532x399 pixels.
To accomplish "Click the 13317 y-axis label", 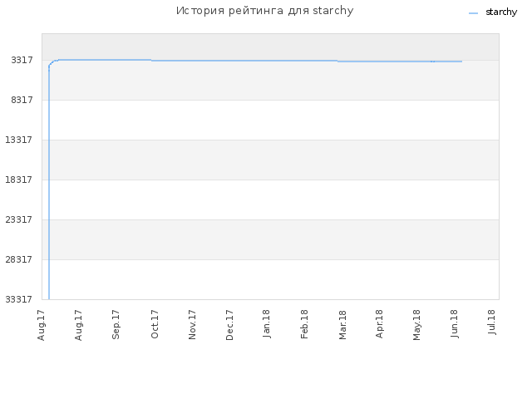I will 18,140.
